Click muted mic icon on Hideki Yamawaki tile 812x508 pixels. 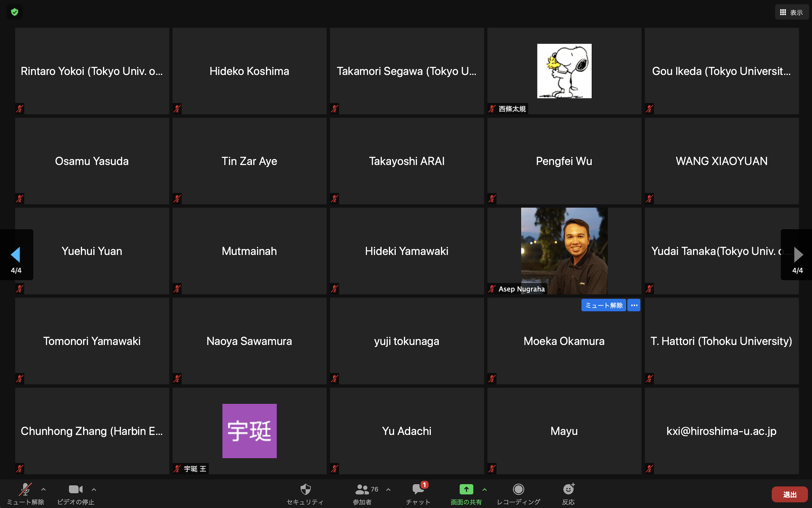334,288
